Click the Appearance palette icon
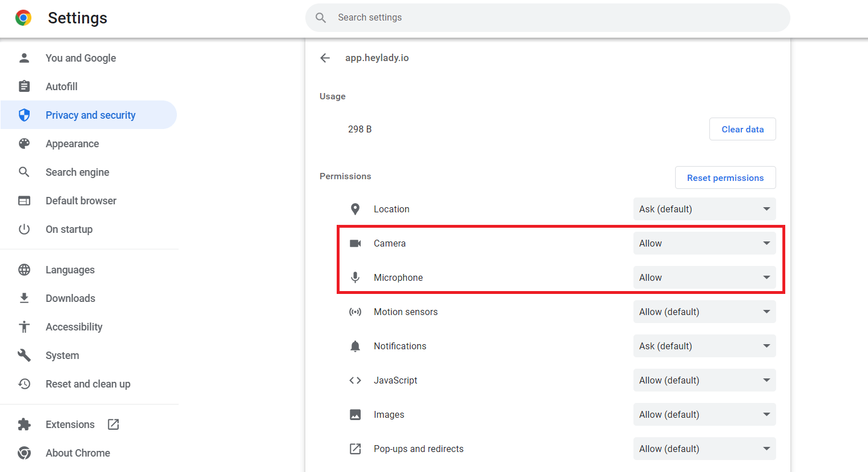This screenshot has width=868, height=472. tap(24, 144)
